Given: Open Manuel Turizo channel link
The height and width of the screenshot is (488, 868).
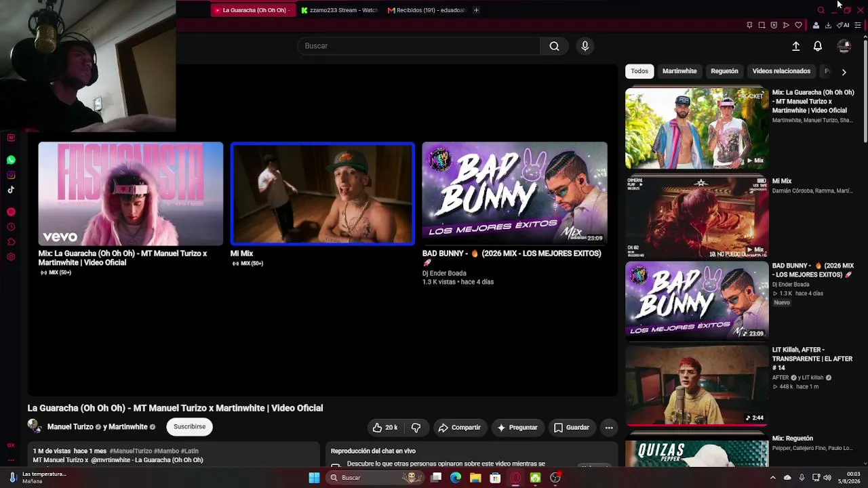Looking at the screenshot, I should coord(70,427).
